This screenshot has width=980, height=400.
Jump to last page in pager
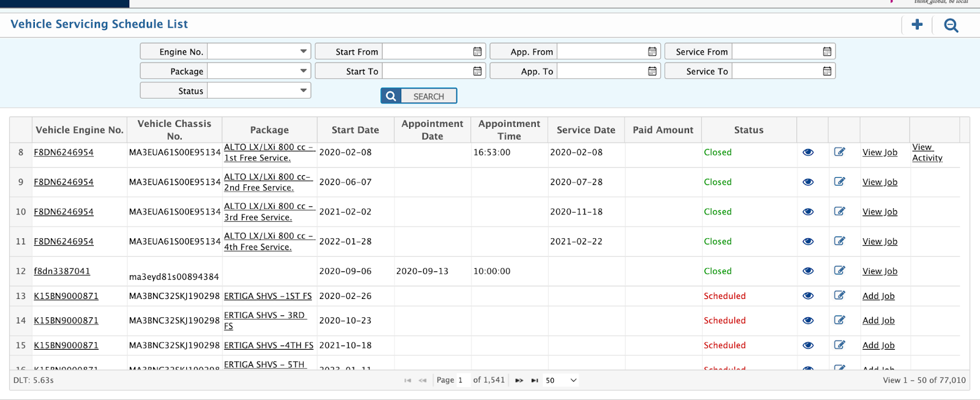pyautogui.click(x=535, y=380)
